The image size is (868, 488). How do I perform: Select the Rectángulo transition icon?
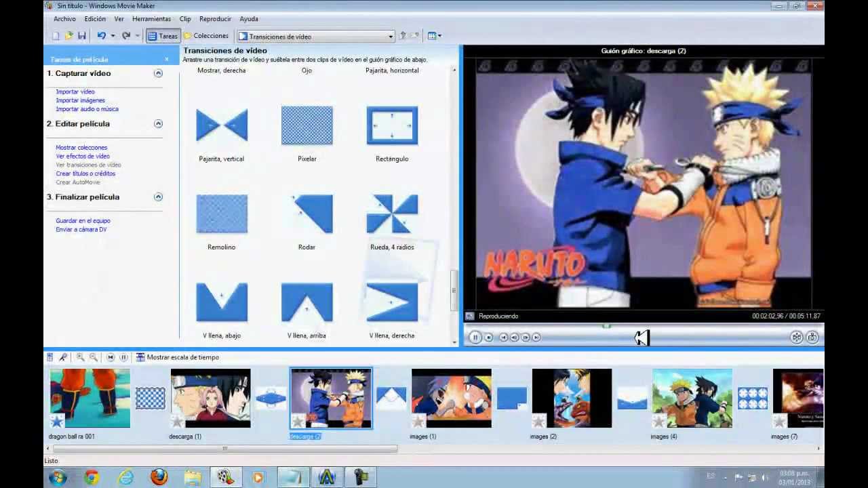[x=392, y=125]
